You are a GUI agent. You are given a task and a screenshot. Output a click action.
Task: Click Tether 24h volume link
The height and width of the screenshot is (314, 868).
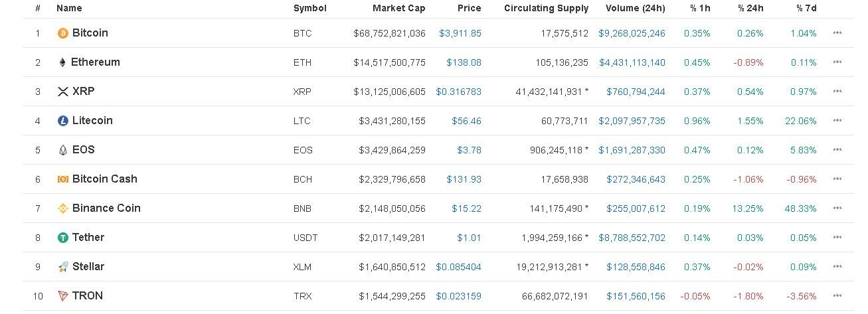(x=632, y=238)
